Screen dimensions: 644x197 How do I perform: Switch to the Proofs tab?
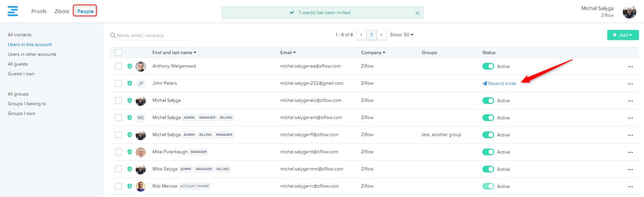point(39,11)
